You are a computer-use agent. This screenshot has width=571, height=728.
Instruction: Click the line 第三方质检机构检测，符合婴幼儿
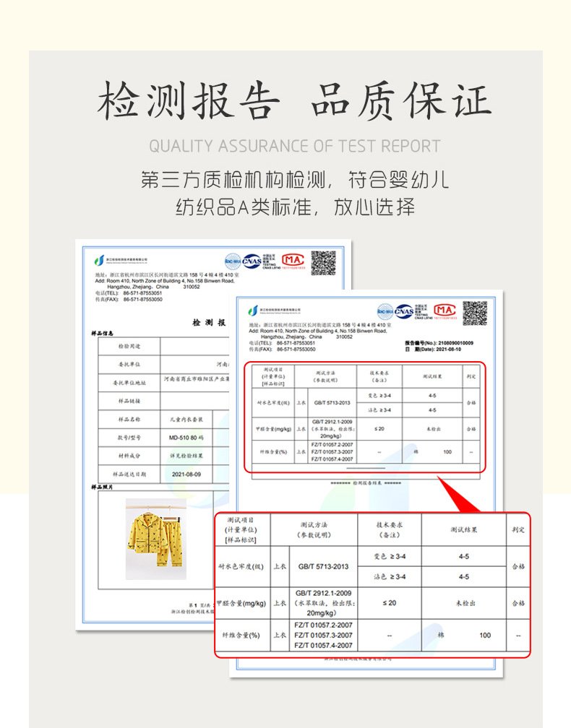tap(295, 180)
